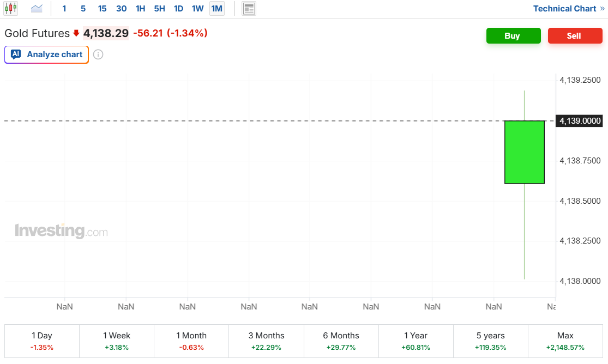Select the 15-minute interval
Viewport: 608px width, 364px height.
pyautogui.click(x=102, y=9)
